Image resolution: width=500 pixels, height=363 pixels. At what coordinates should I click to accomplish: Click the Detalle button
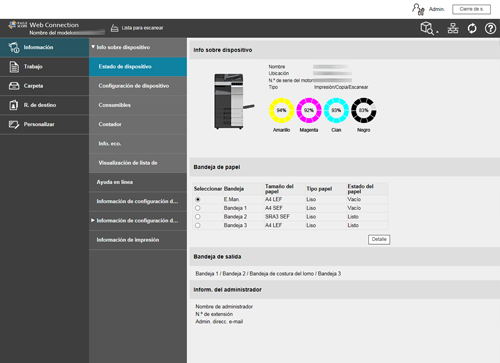pyautogui.click(x=379, y=239)
